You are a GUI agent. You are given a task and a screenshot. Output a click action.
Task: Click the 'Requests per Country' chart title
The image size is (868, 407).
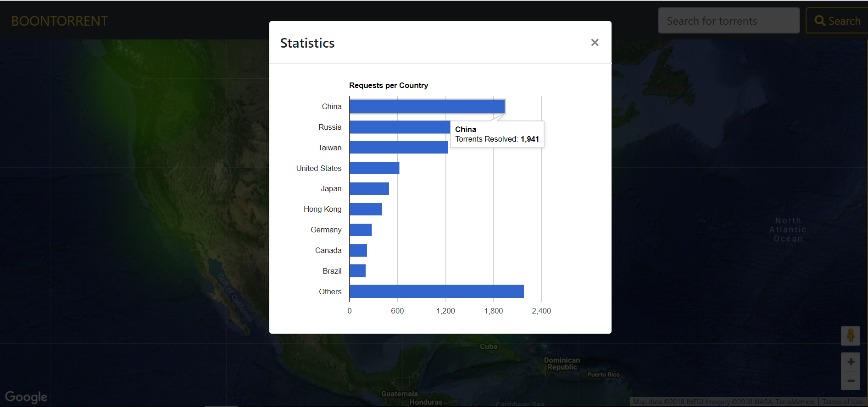(389, 85)
